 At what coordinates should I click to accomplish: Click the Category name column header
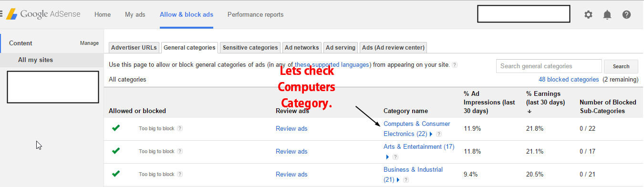405,111
